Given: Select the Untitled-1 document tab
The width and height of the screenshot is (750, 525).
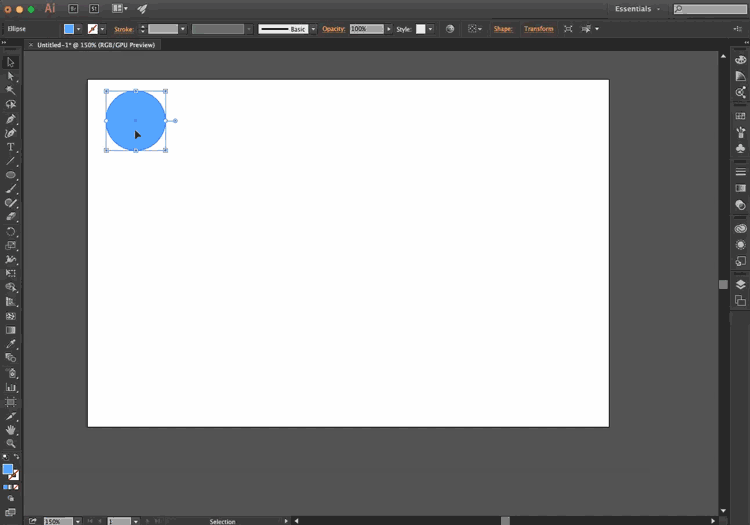Looking at the screenshot, I should (96, 45).
